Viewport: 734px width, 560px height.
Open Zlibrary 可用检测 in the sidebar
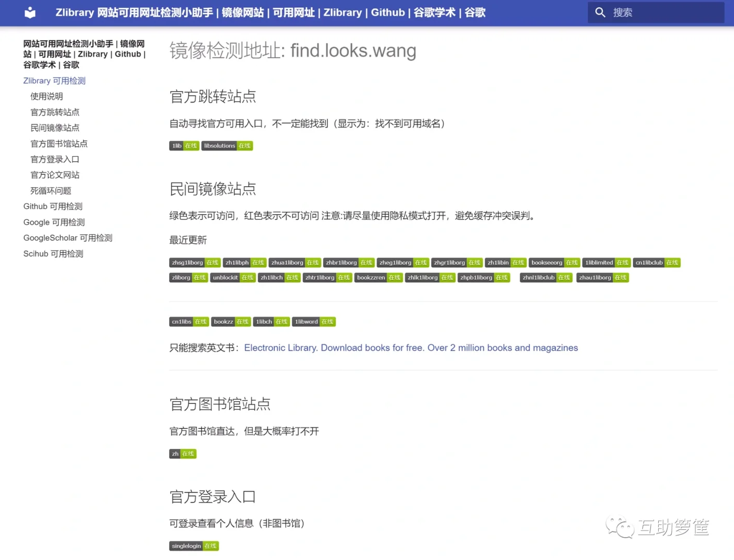(x=54, y=81)
